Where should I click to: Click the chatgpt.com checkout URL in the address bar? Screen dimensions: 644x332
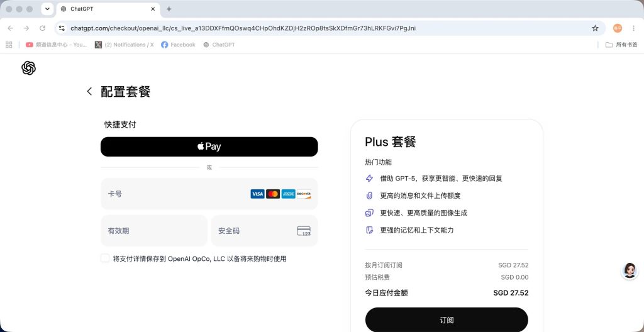[243, 28]
